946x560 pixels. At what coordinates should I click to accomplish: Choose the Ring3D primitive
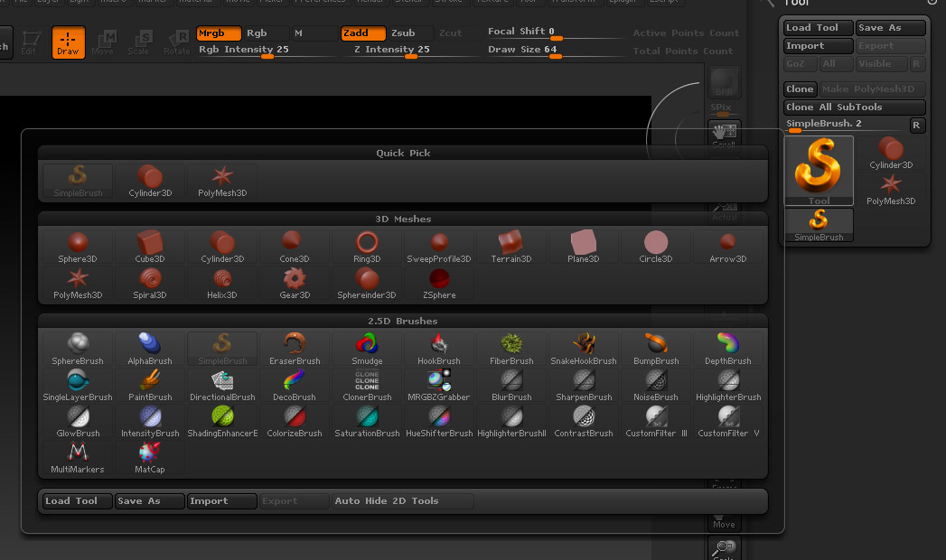(367, 247)
